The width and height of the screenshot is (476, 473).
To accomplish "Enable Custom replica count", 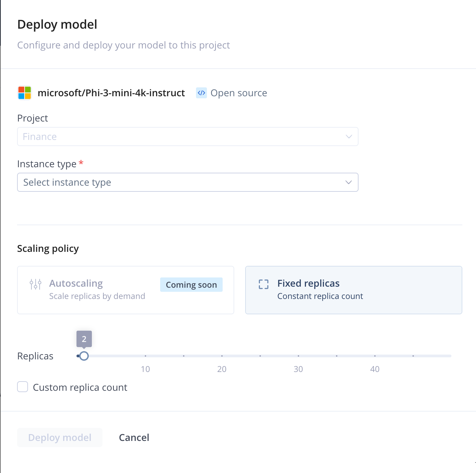I will click(x=23, y=387).
